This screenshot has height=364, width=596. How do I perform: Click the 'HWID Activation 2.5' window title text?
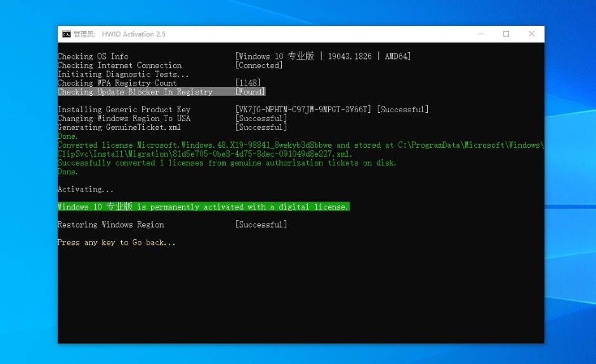coord(133,34)
